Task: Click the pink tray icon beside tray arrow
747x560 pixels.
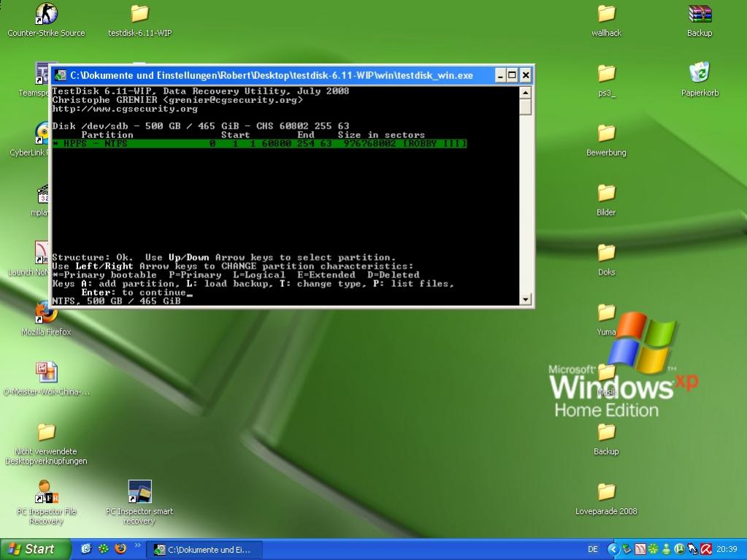Action: [640, 549]
